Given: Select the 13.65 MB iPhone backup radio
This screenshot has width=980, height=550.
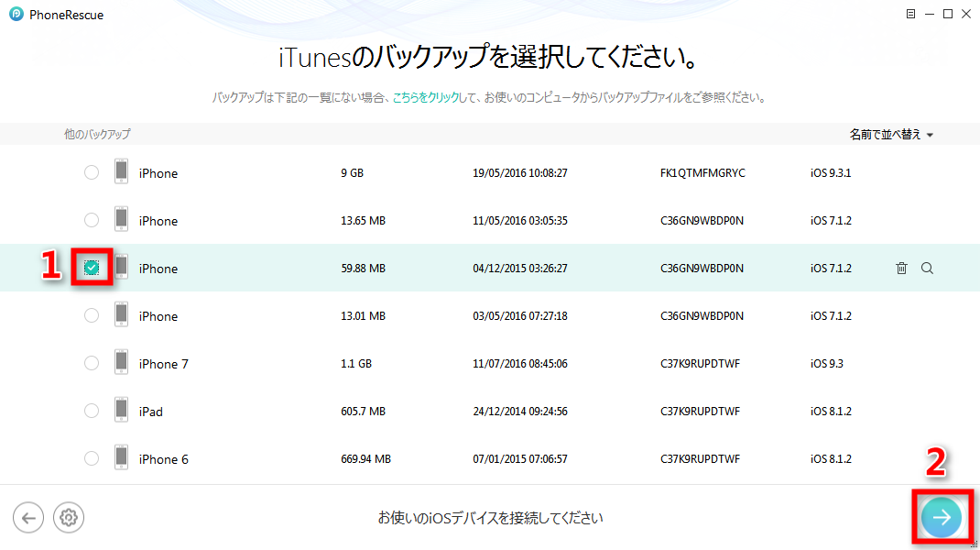Looking at the screenshot, I should (92, 220).
